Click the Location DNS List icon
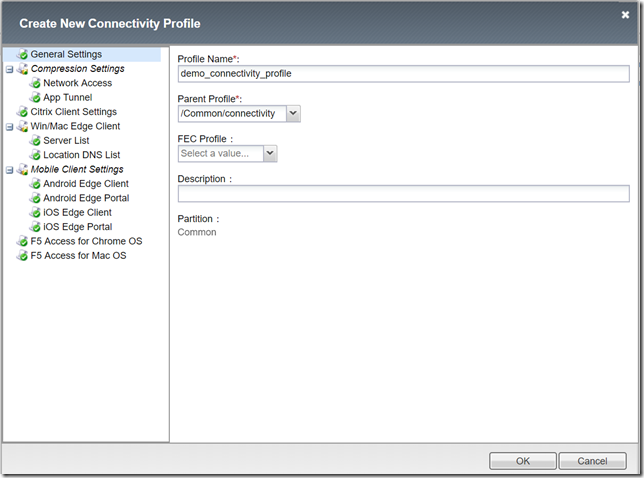644x478 pixels. (35, 155)
